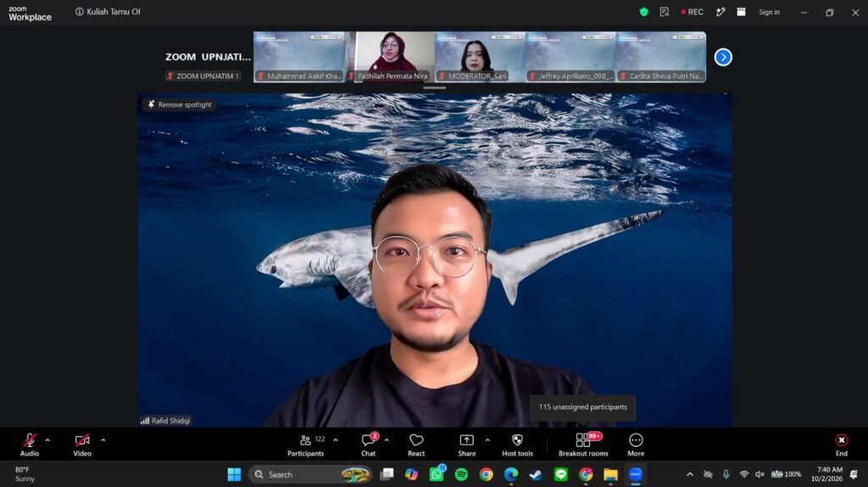Expand video options arrow next to Video
868x487 pixels.
click(103, 440)
